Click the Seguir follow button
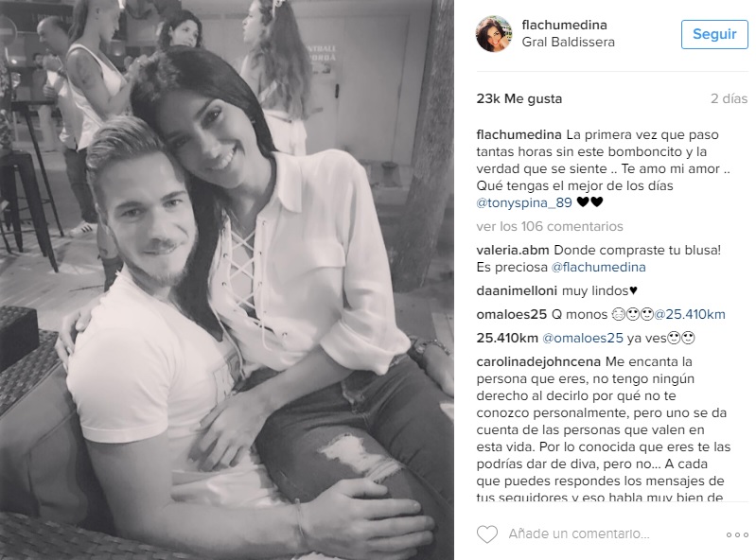The image size is (756, 560). (714, 34)
